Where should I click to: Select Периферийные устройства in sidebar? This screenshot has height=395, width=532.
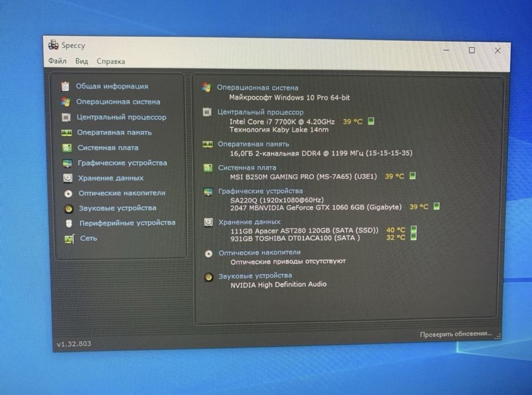tap(128, 223)
